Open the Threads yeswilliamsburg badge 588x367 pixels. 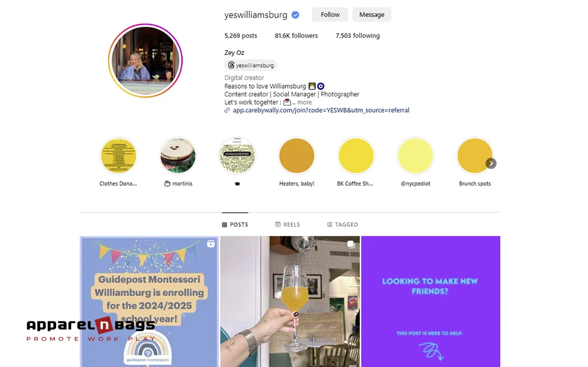tap(251, 65)
